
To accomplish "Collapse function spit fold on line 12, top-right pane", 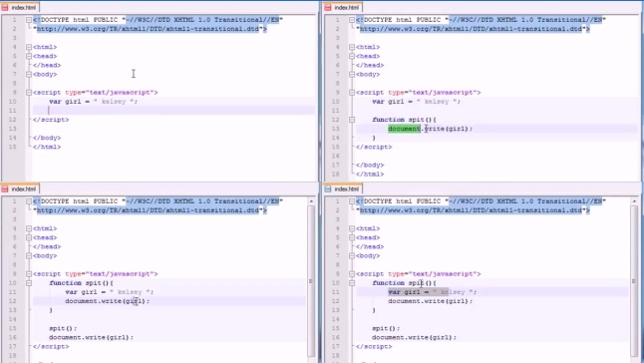I will (x=352, y=120).
